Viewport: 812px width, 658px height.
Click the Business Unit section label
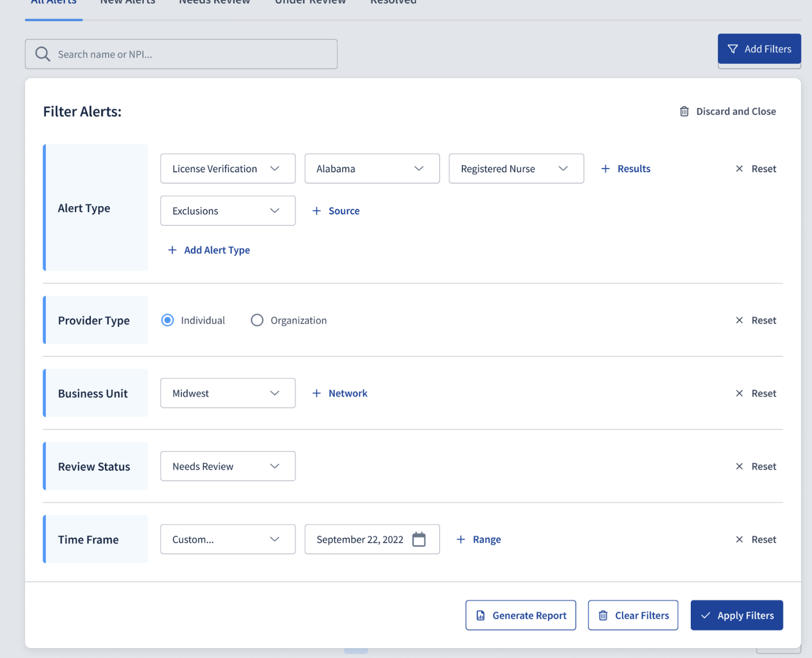tap(93, 393)
